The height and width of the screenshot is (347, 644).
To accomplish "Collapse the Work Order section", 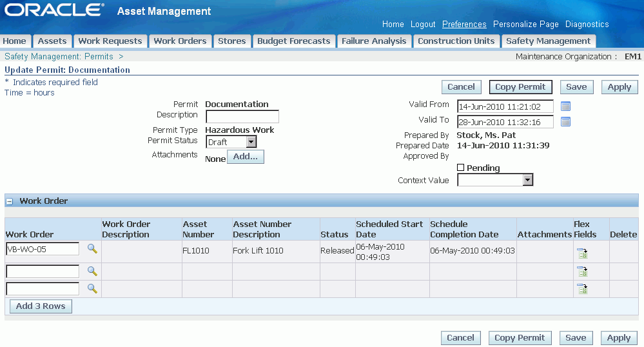I will click(x=10, y=201).
